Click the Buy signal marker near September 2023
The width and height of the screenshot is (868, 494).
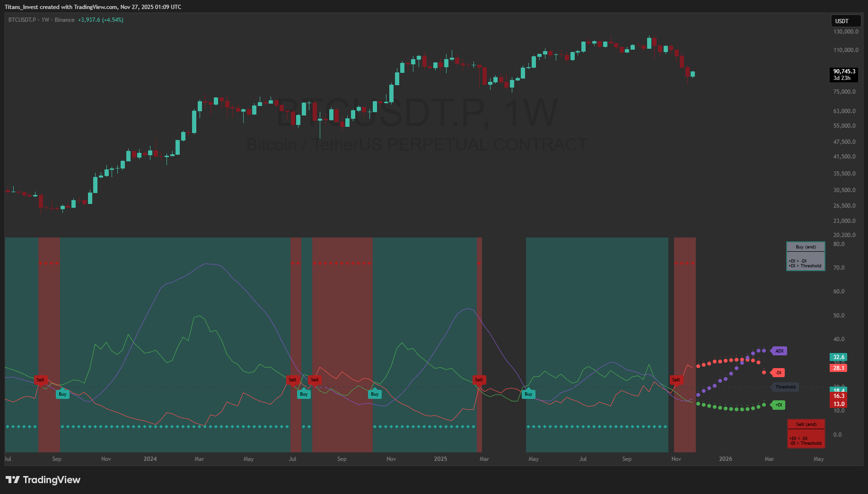coord(62,394)
